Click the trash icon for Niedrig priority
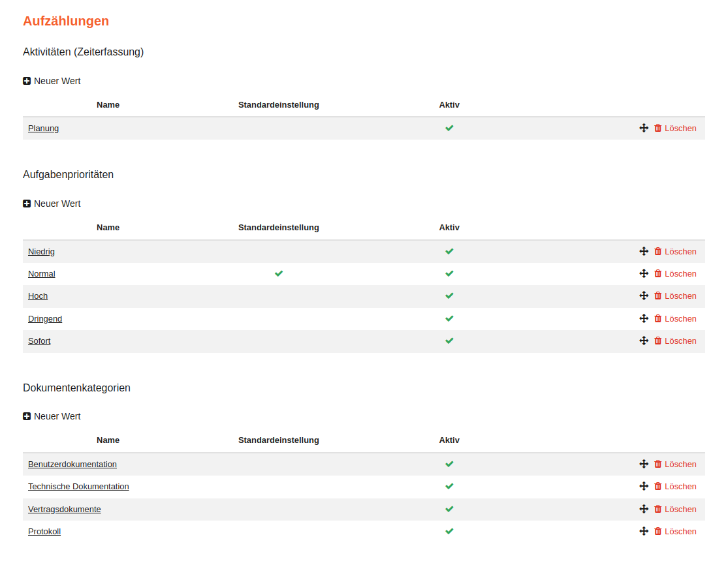 pyautogui.click(x=658, y=251)
